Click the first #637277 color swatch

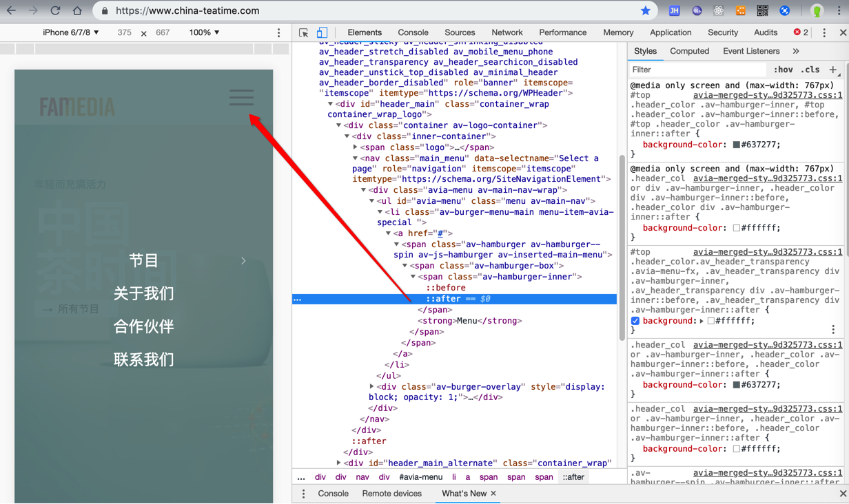(x=737, y=145)
